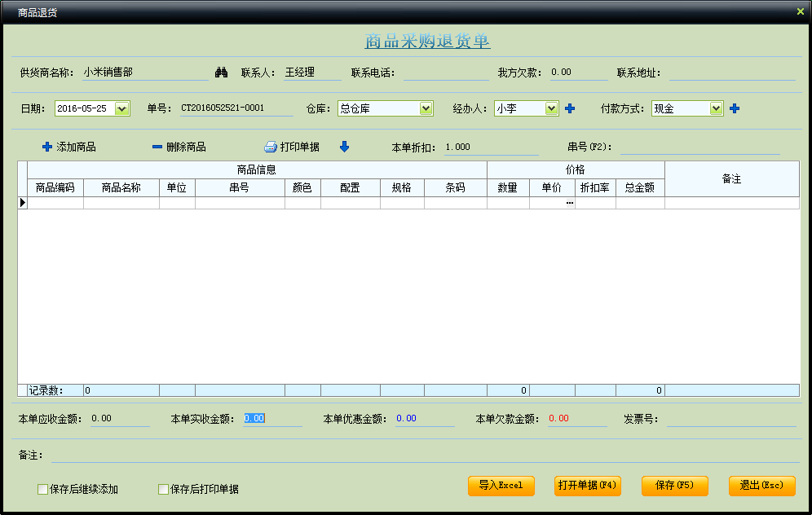The width and height of the screenshot is (812, 515).
Task: Open the 仓库 dropdown
Action: point(426,108)
